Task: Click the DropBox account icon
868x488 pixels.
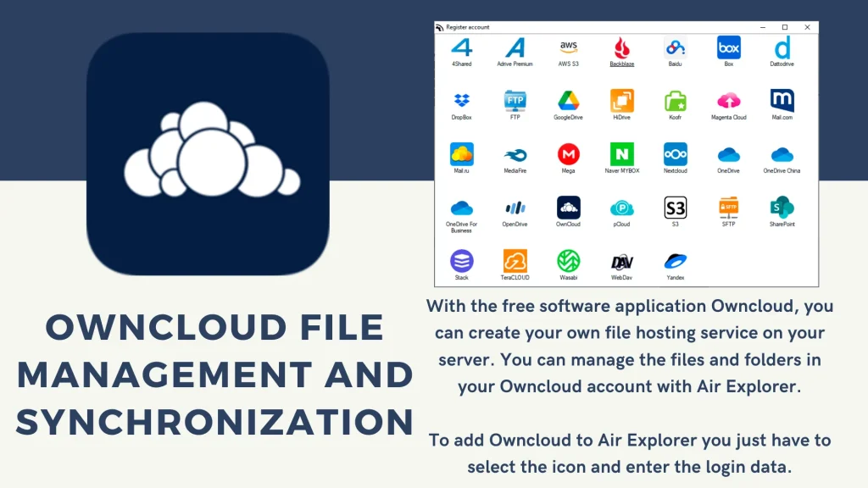Action: 461,102
